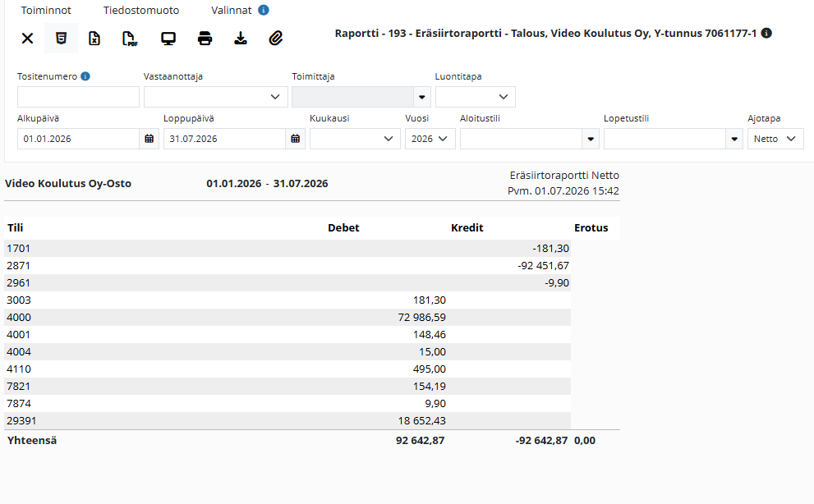Show report on screen monitor icon
This screenshot has width=814, height=504.
pos(168,39)
